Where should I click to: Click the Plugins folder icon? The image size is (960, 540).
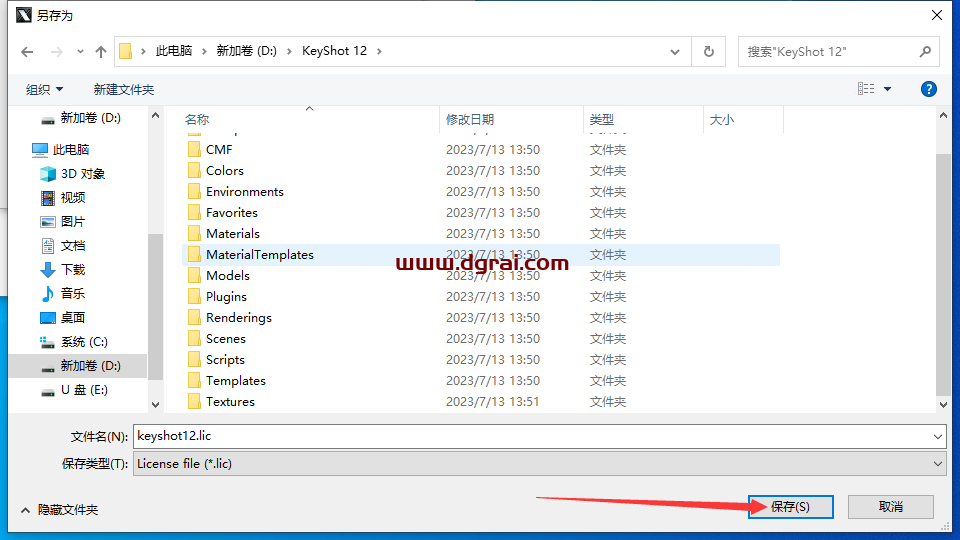[x=194, y=296]
